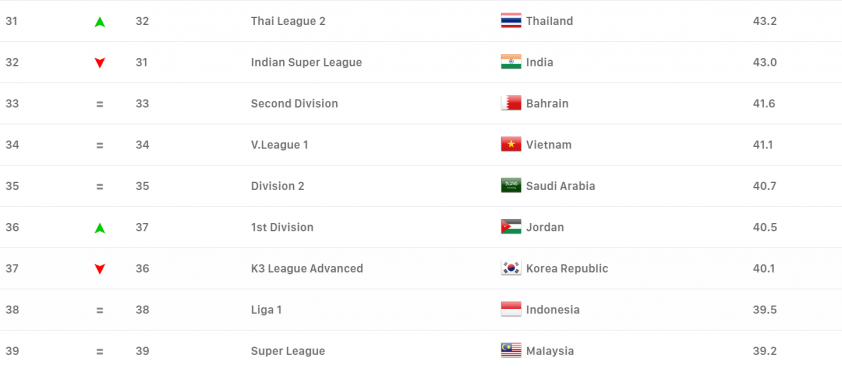Screen dimensions: 842x370
Task: Click green up arrow beside Thai League 2
Action: [x=99, y=22]
